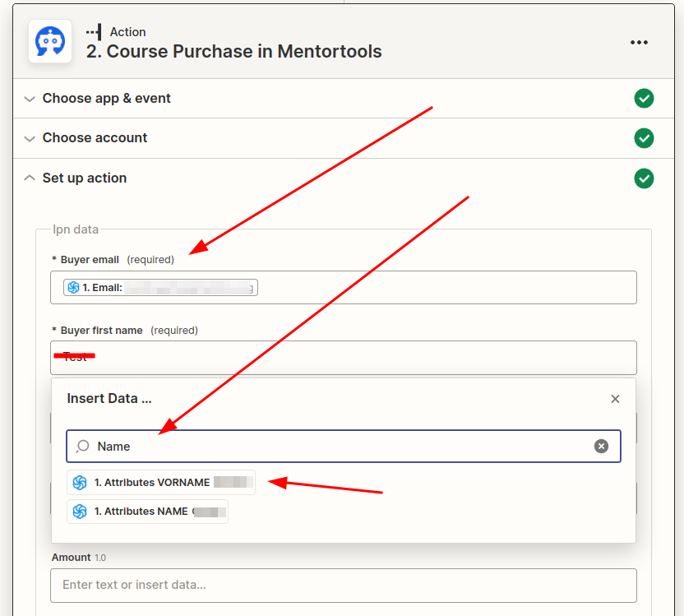Click the Choose app & event heading
This screenshot has height=616, width=684.
pos(106,98)
